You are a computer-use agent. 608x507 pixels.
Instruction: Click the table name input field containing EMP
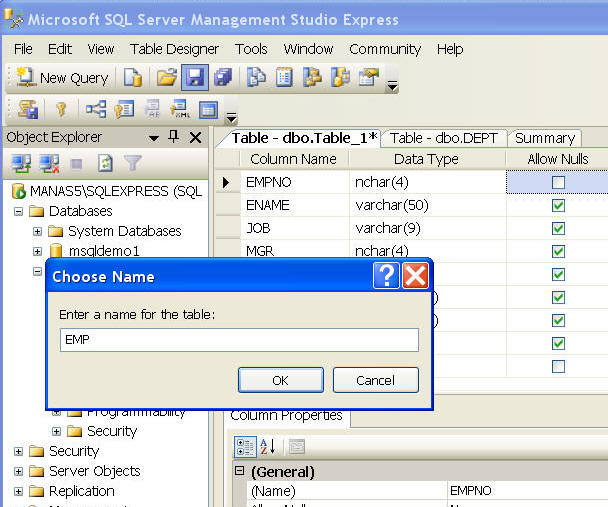(x=239, y=340)
